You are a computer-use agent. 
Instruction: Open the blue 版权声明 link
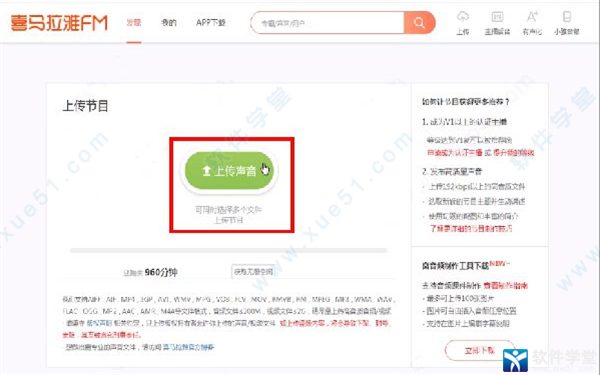pyautogui.click(x=99, y=323)
